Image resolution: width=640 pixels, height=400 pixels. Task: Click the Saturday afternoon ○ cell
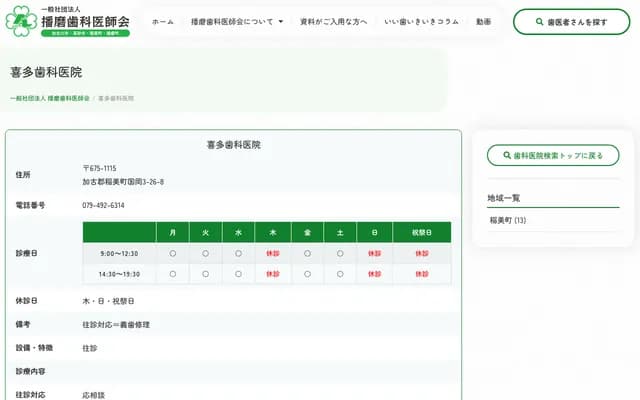coord(340,274)
